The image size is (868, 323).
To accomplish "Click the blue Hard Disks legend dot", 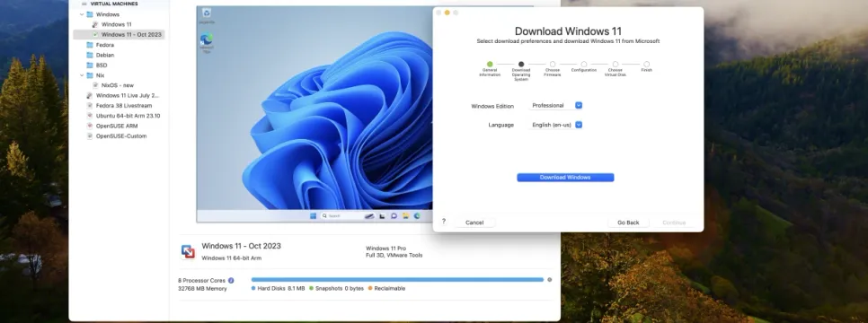I will pos(253,289).
